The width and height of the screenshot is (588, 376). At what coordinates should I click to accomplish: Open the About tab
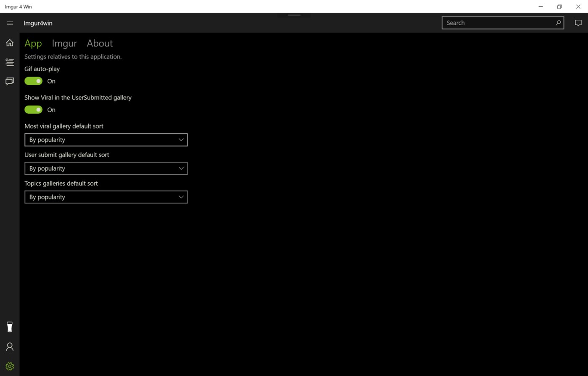coord(100,43)
